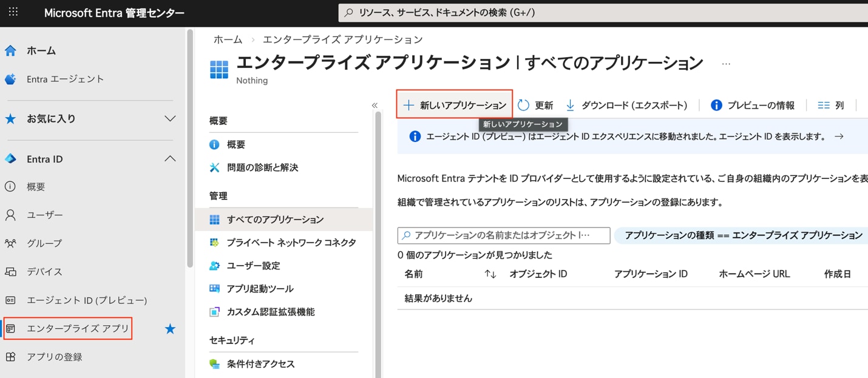Follow the エージェント ID を表示します arrow link
This screenshot has width=868, height=378.
coord(840,137)
